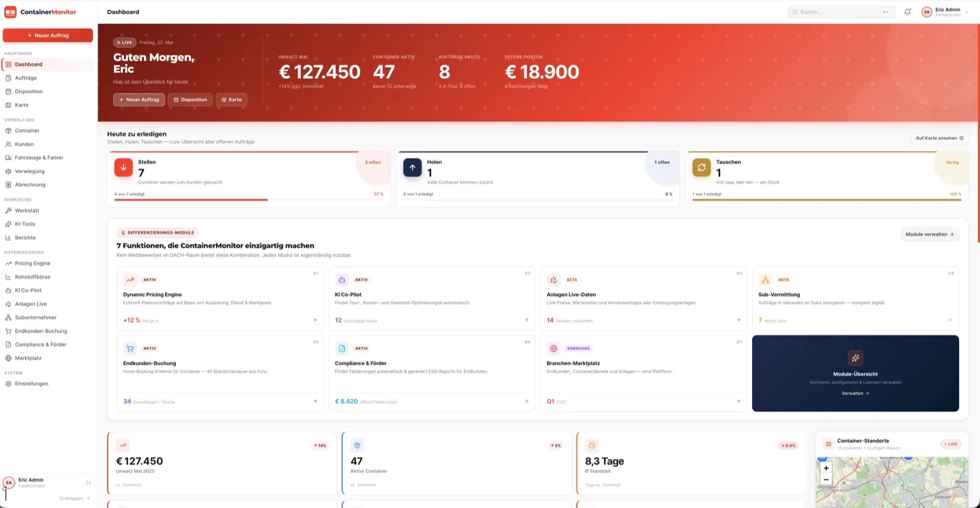Viewport: 980px width, 508px height.
Task: Click the Anlagen Live-Daten recycle icon
Action: point(554,279)
